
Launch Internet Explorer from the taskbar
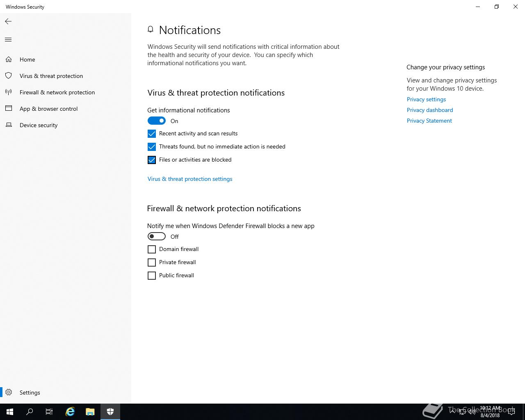70,412
